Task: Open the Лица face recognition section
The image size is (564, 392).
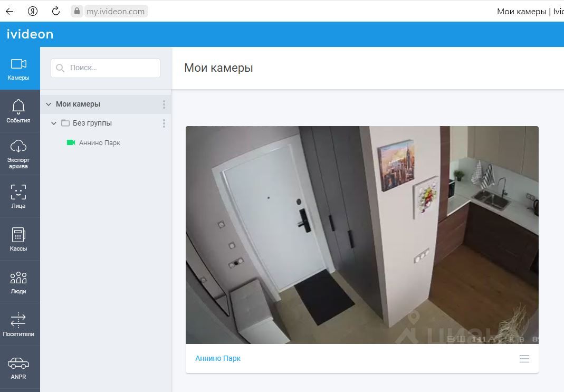Action: click(20, 196)
